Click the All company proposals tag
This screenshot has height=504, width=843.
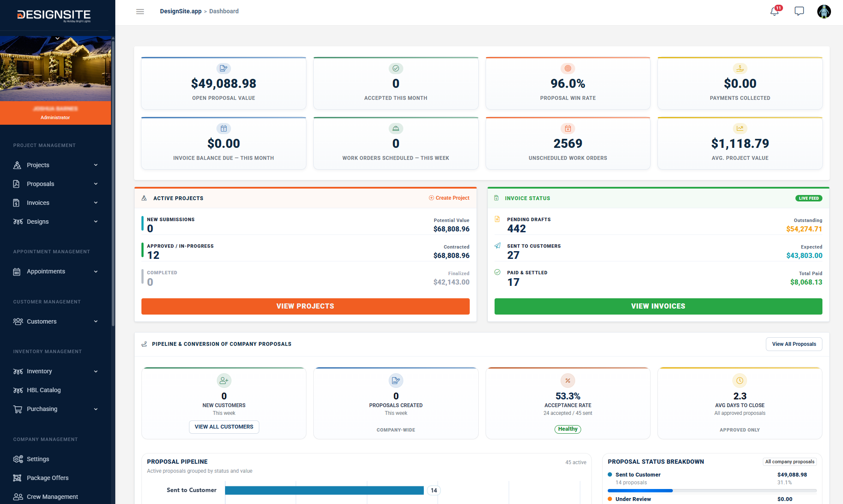[789, 462]
